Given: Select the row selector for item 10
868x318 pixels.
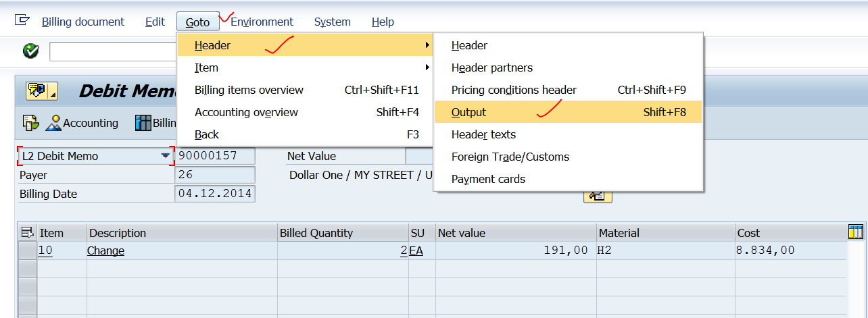Looking at the screenshot, I should (x=28, y=250).
